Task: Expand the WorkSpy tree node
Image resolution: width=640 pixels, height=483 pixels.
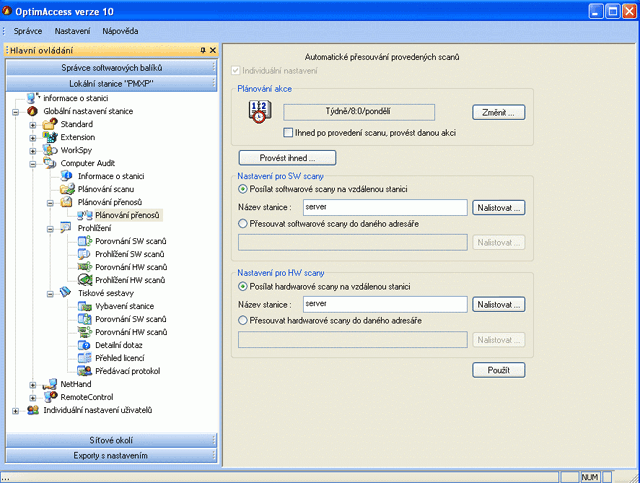Action: [x=33, y=151]
